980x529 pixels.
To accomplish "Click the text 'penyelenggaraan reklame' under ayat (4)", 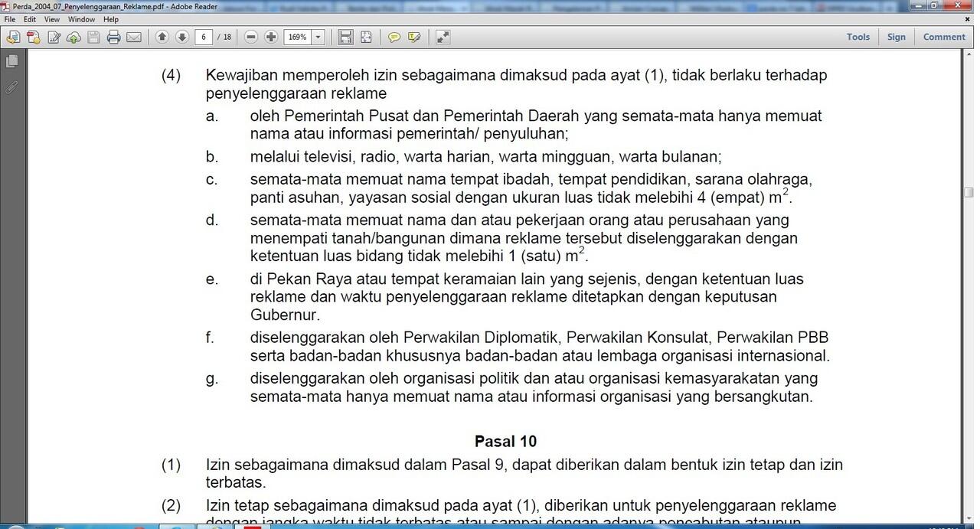I will tap(296, 93).
